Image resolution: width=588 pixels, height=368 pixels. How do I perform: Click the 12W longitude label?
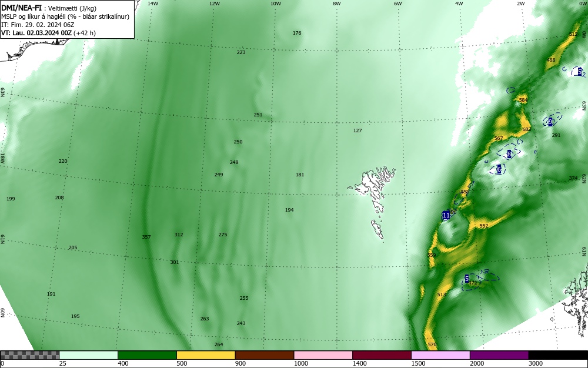[x=214, y=4]
